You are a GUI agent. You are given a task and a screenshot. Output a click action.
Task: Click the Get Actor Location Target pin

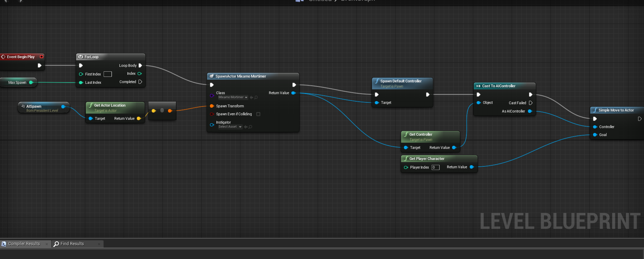(x=91, y=118)
